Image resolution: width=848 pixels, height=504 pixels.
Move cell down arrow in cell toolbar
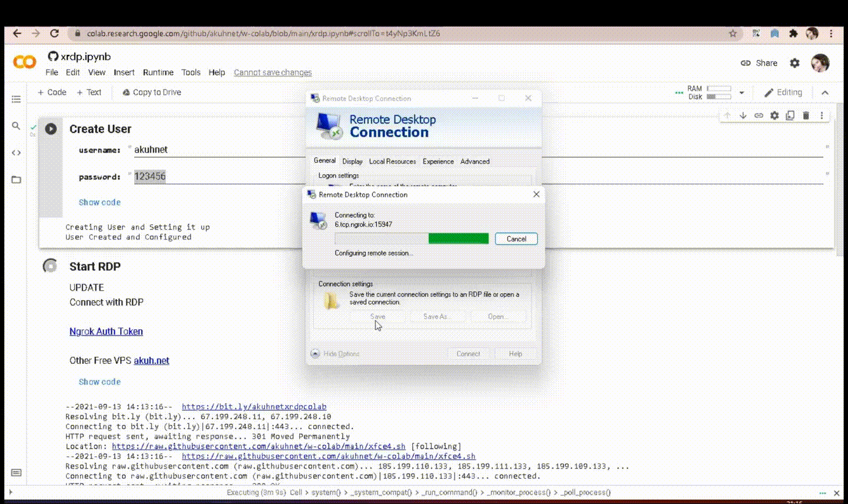[x=743, y=115]
